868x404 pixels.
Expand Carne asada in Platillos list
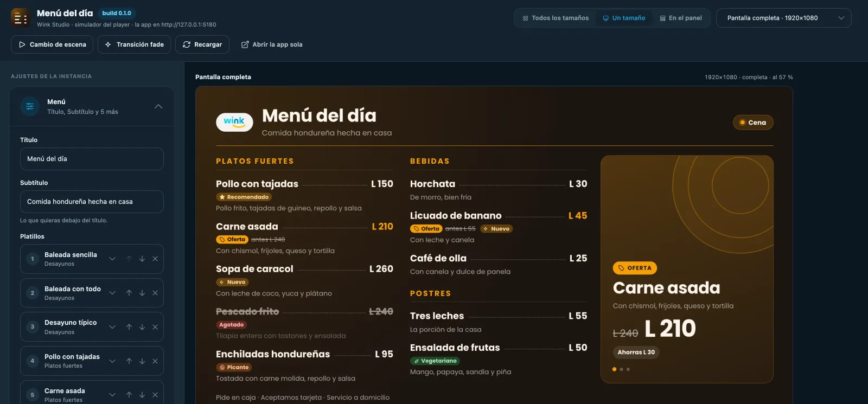112,395
